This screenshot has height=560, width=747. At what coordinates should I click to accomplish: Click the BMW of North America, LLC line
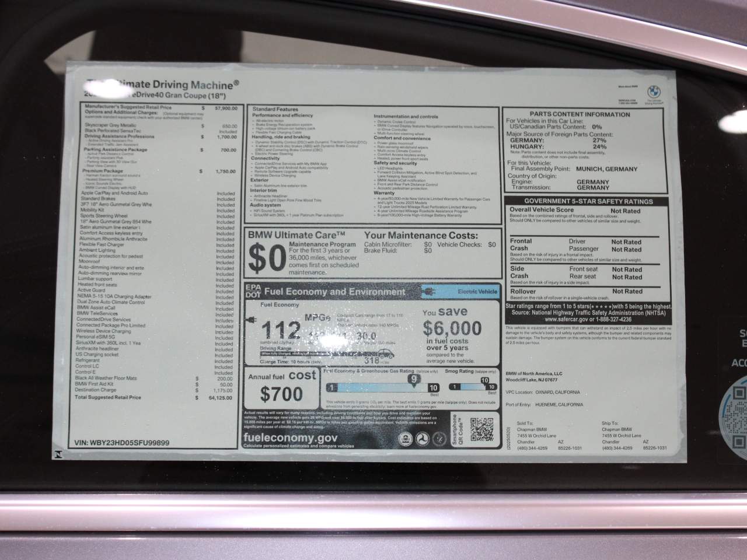click(x=534, y=373)
